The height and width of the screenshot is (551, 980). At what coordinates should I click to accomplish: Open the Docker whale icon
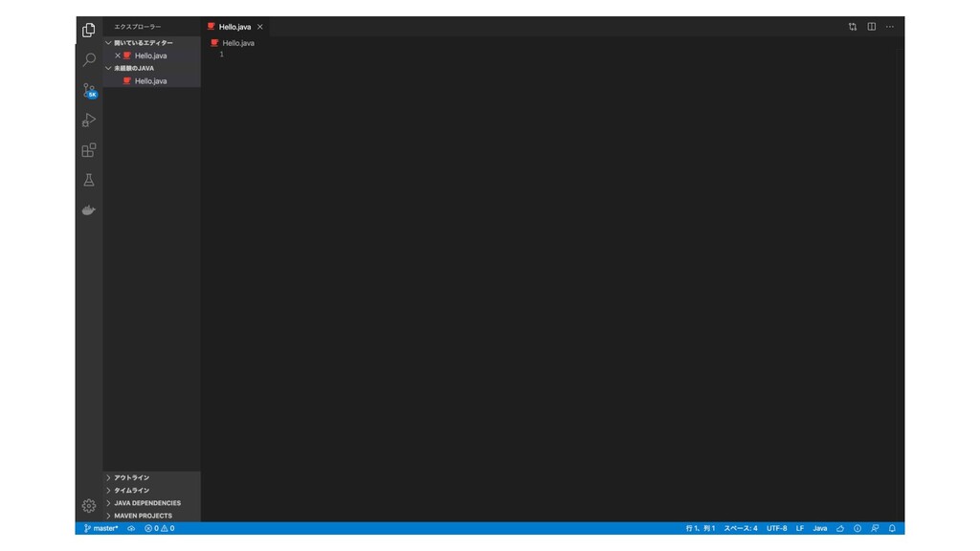[x=89, y=209]
